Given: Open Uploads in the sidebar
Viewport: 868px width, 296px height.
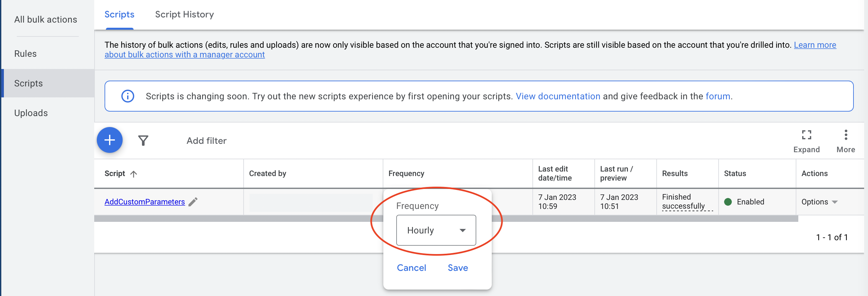Looking at the screenshot, I should click(x=31, y=113).
